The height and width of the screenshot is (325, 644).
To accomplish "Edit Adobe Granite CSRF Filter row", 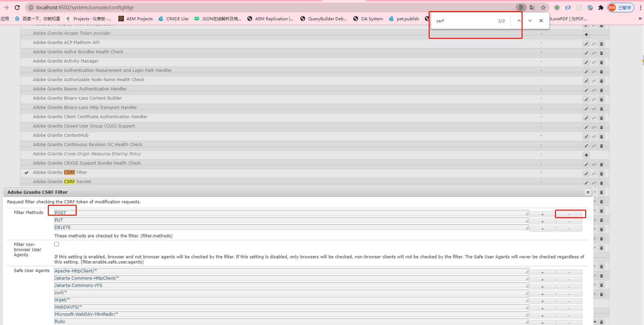I will 586,173.
